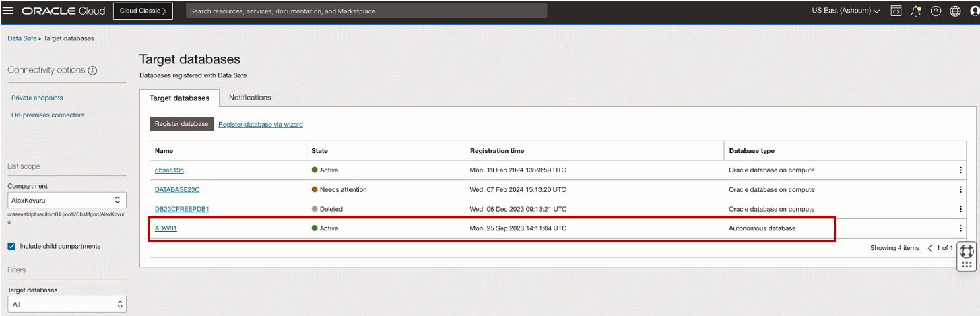Click the Oracle Cloud logo
The height and width of the screenshot is (316, 980).
pos(63,11)
